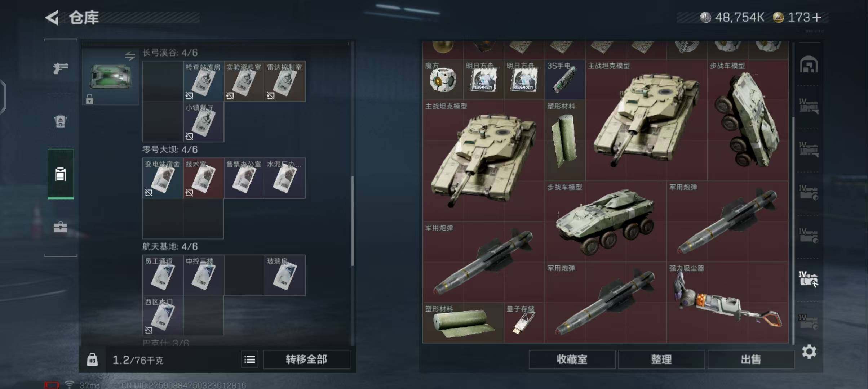
Task: Click the 整理 button
Action: [661, 359]
